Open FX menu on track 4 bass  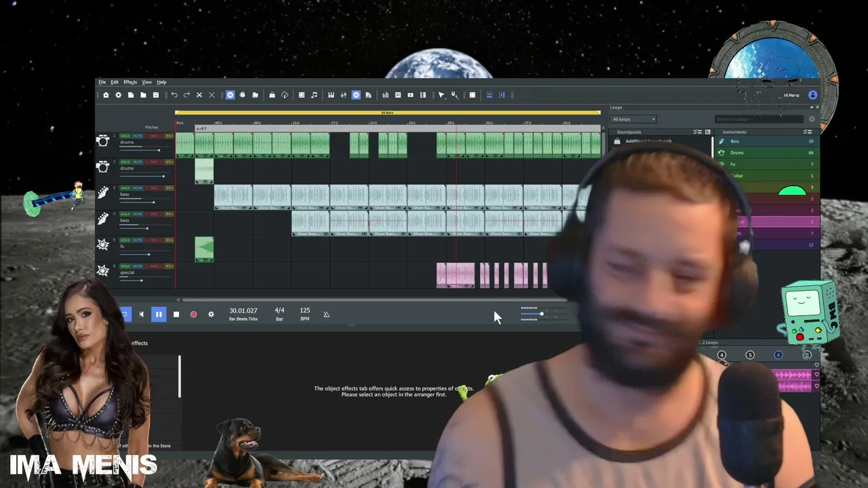point(170,214)
